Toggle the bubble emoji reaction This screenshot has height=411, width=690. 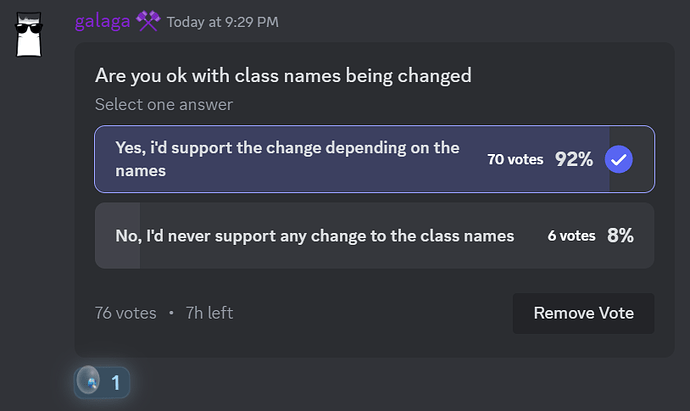click(102, 382)
